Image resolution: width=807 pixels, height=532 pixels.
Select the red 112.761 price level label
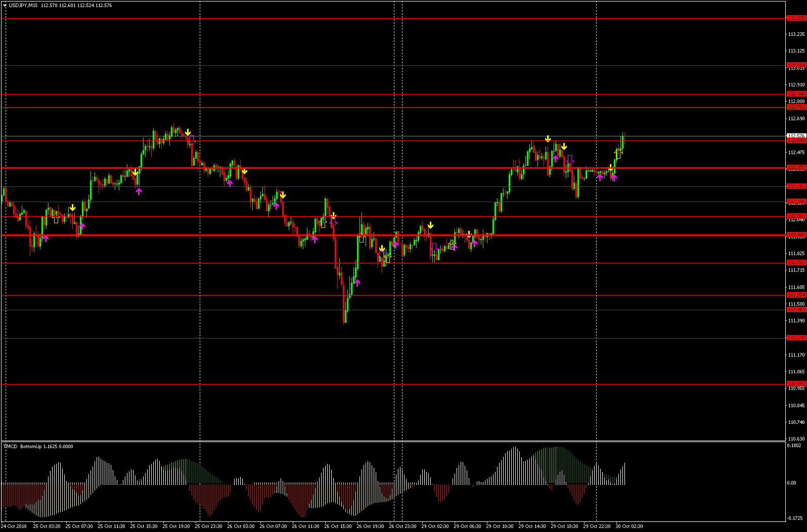(796, 107)
